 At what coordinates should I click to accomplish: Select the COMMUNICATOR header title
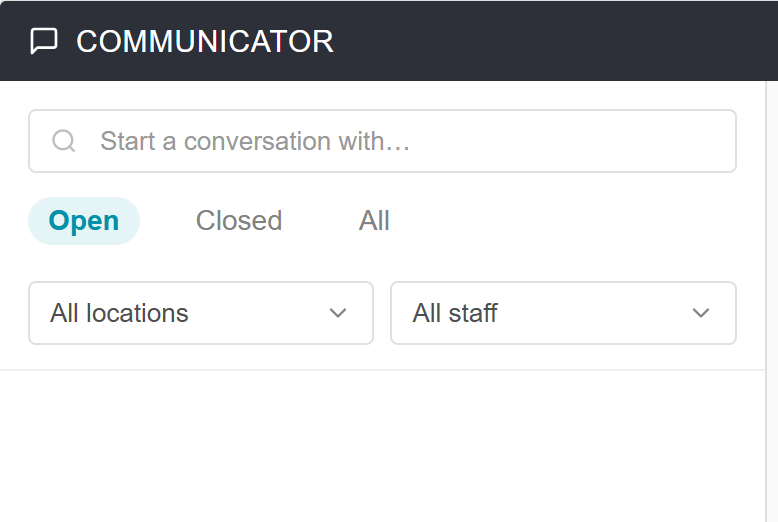pos(205,41)
